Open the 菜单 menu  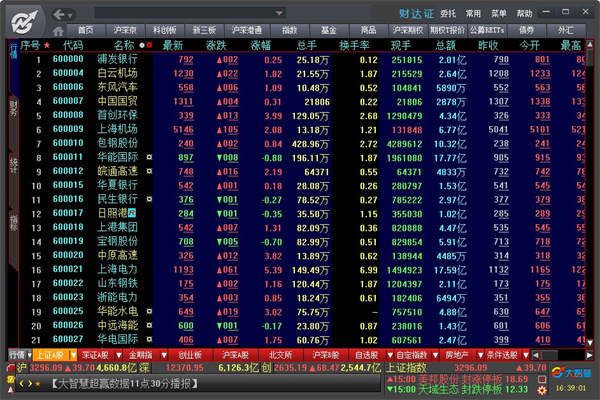(499, 14)
